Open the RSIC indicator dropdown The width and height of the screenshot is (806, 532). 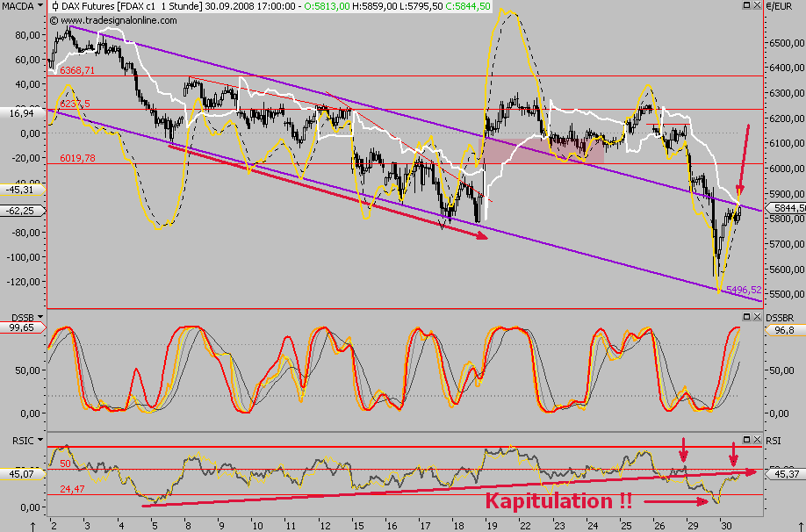[x=40, y=440]
